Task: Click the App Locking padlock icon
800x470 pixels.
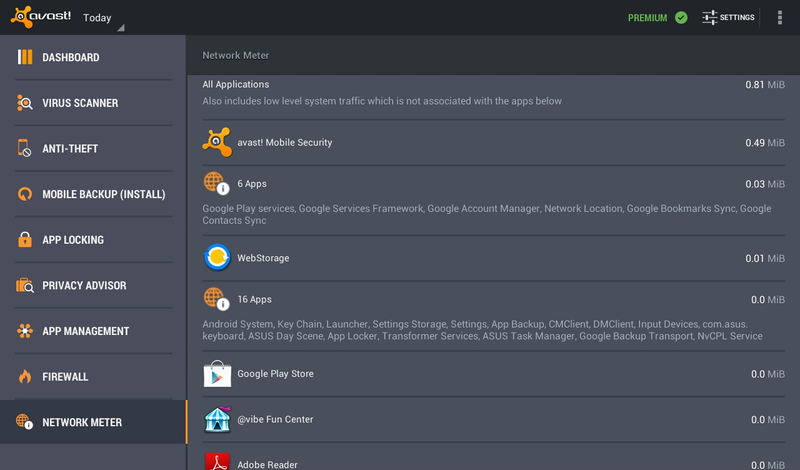Action: 24,239
